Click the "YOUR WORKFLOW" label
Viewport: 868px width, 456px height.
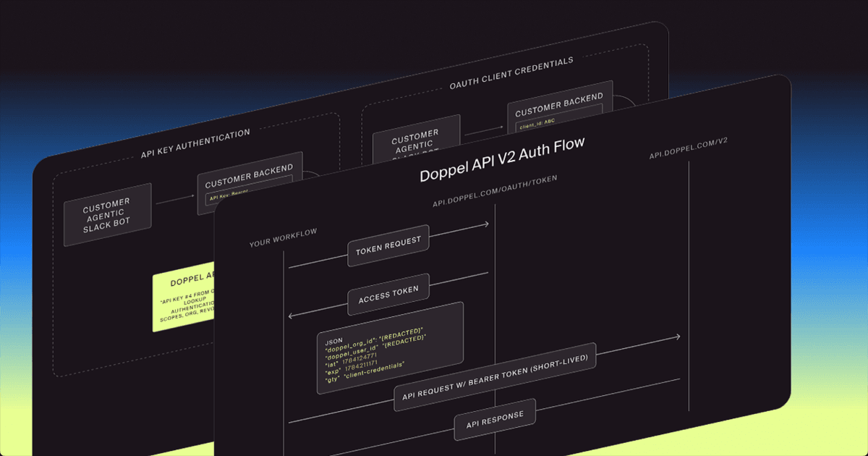coord(284,237)
